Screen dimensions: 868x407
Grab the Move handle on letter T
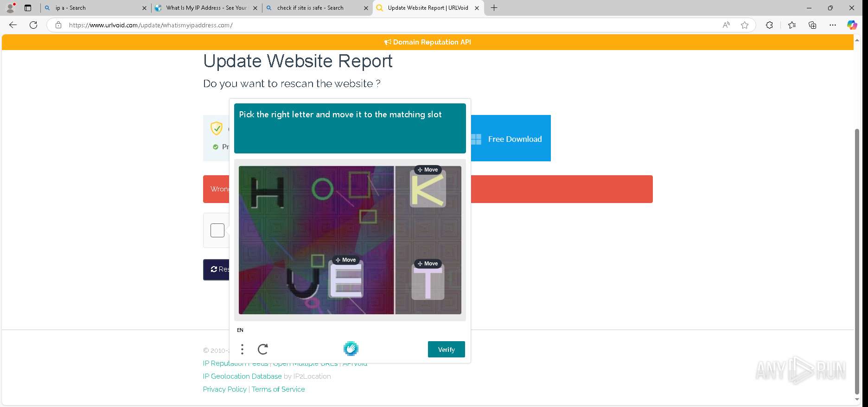[428, 264]
